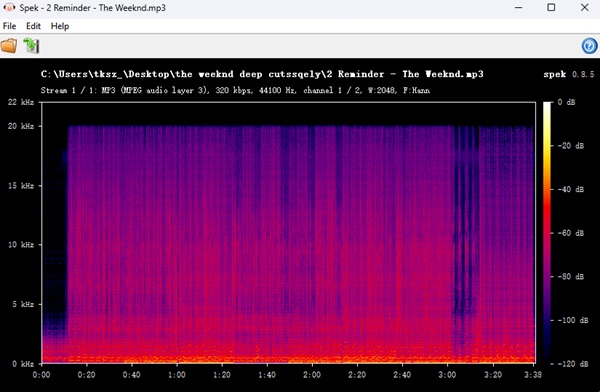Click the spectrogram plot area

pos(288,233)
